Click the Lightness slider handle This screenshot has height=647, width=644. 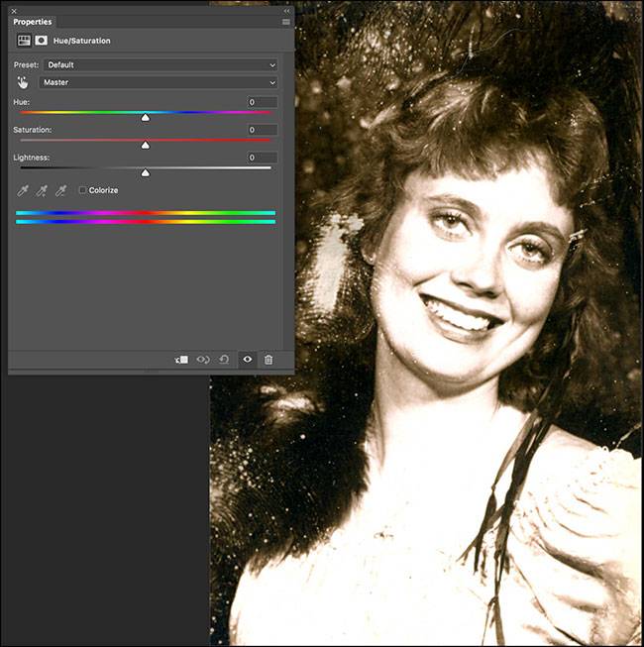click(146, 172)
